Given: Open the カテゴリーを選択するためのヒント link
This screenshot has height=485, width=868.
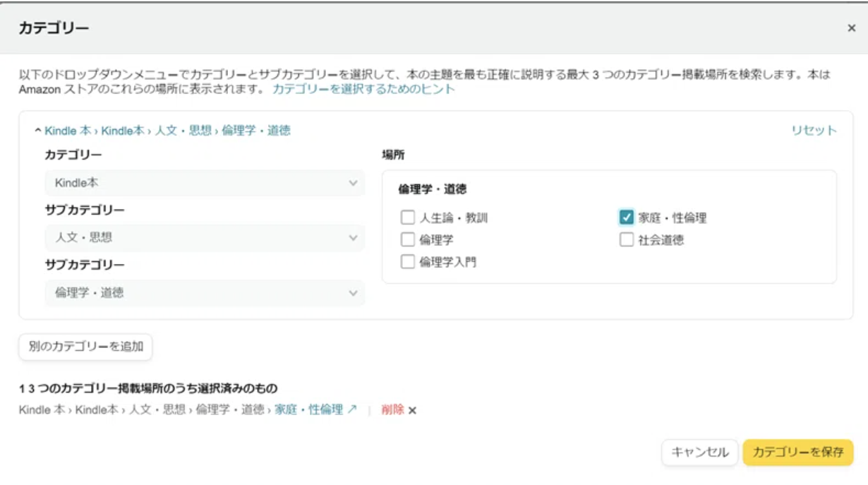Looking at the screenshot, I should coord(363,89).
